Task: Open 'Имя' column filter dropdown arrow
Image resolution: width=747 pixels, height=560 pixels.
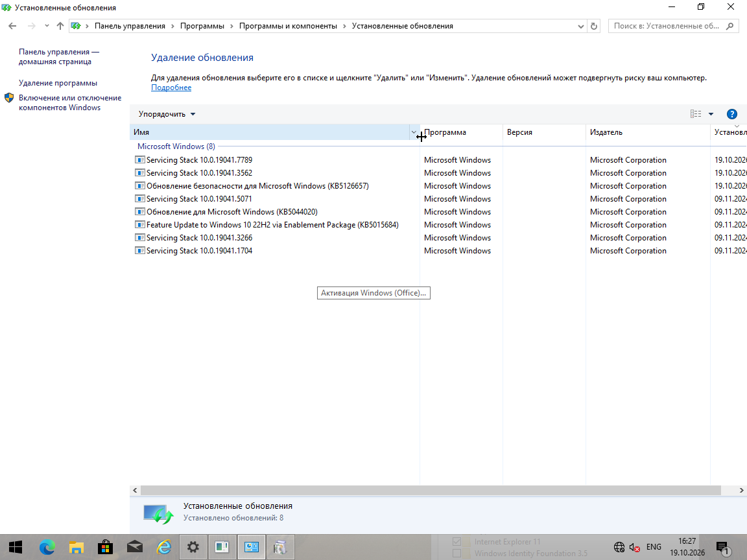Action: tap(414, 132)
